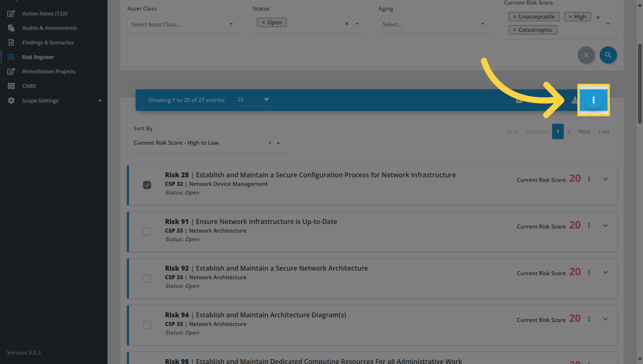
Task: Click the Next page link
Action: tap(584, 132)
